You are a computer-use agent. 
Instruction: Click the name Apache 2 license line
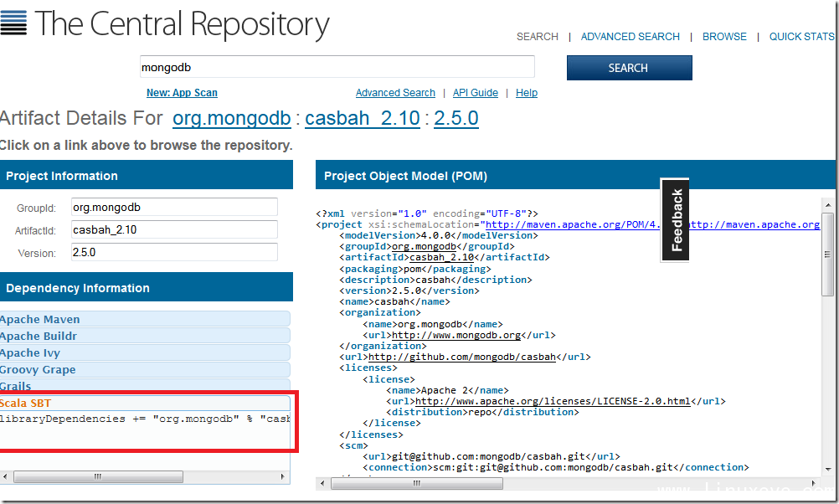point(447,391)
